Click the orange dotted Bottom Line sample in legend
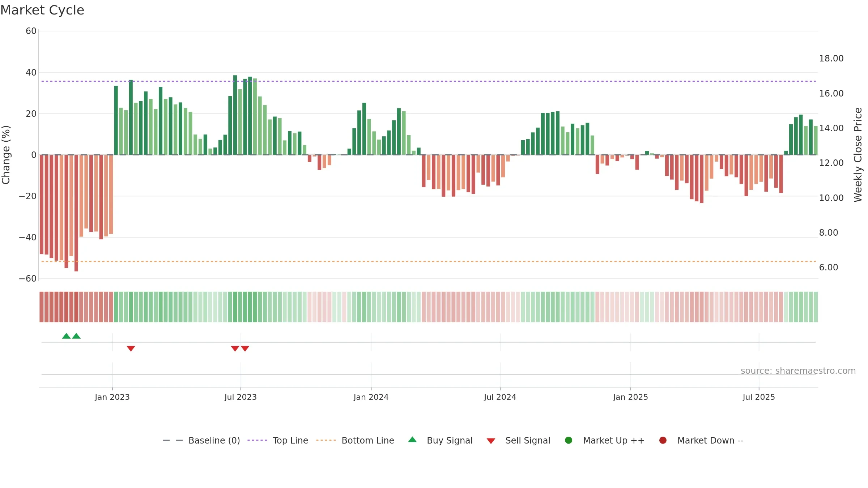 point(326,440)
